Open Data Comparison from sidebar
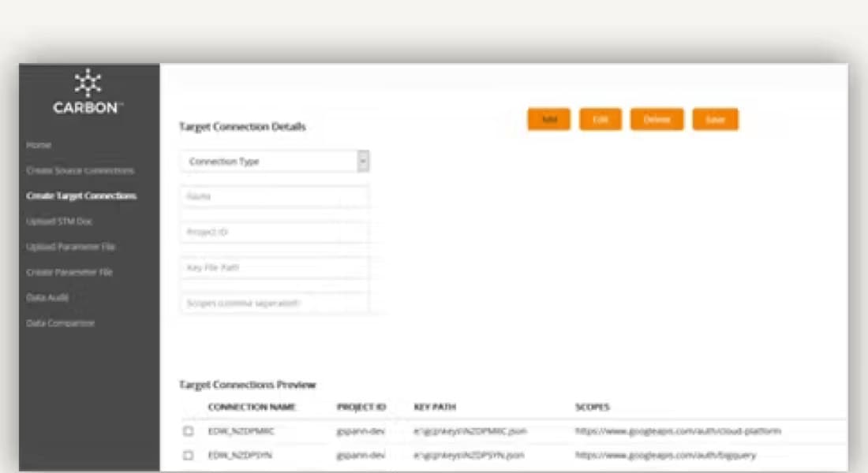868x473 pixels. click(x=61, y=323)
